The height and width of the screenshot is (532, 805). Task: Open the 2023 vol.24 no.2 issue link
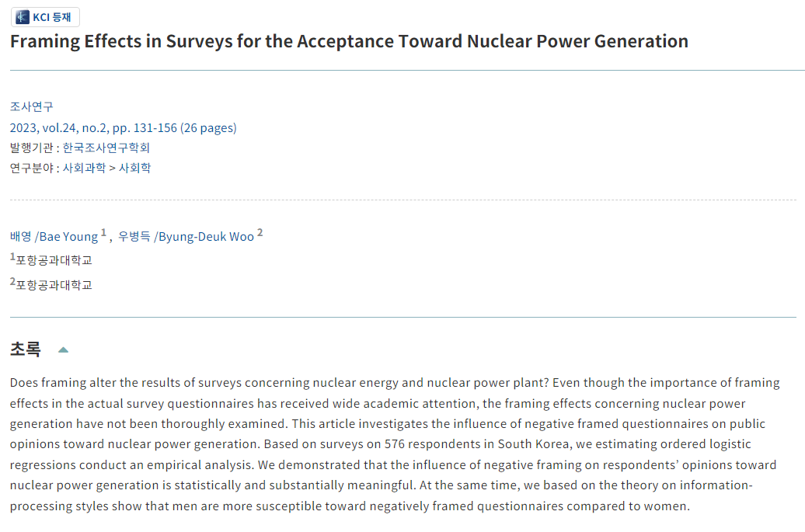124,127
